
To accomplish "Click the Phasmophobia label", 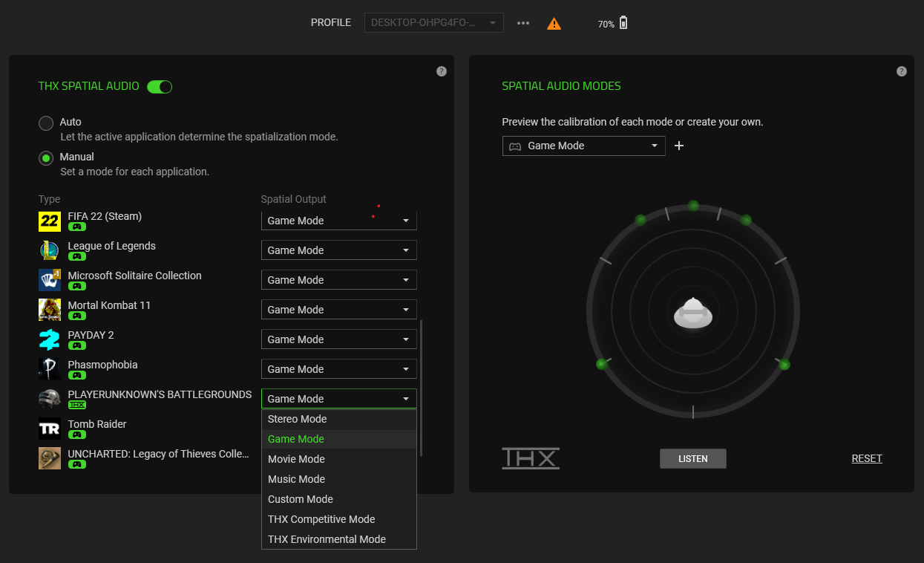I will (x=102, y=365).
